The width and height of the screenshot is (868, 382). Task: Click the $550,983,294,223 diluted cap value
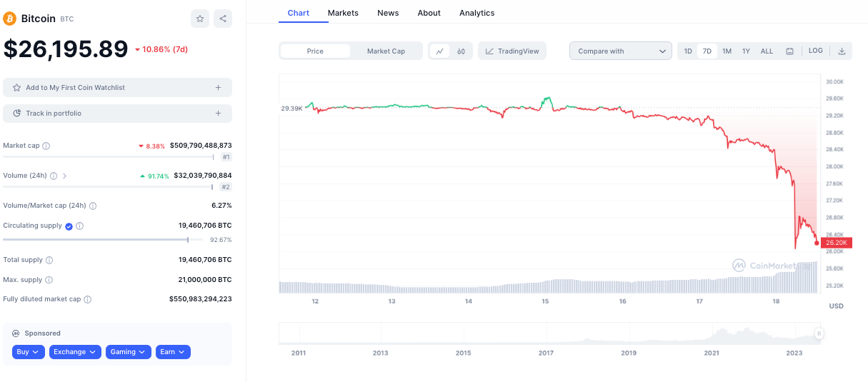click(201, 299)
